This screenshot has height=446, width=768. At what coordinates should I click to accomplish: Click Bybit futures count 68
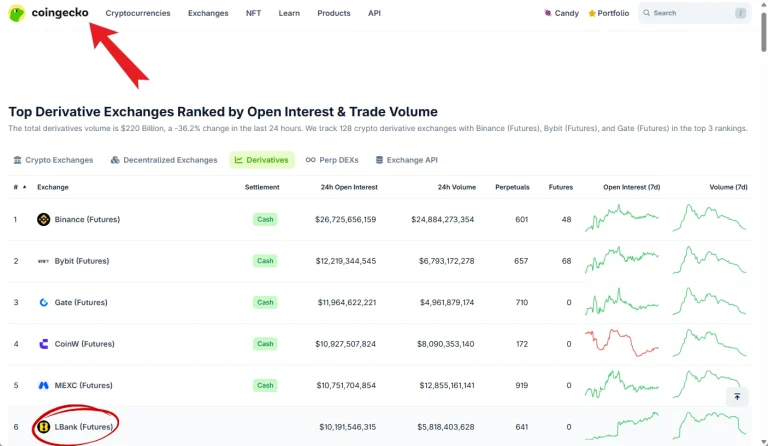[566, 261]
